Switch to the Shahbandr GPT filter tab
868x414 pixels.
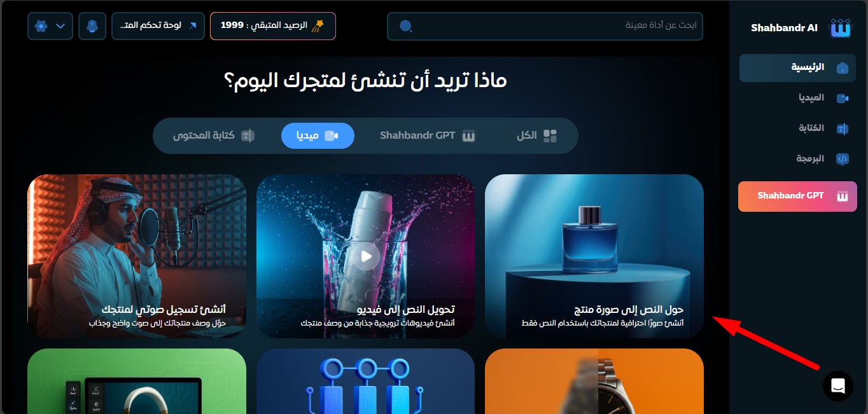click(x=428, y=135)
